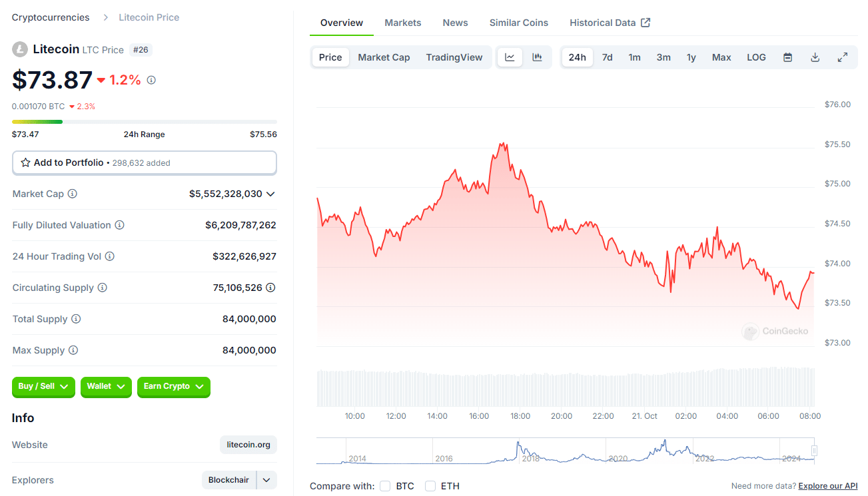Click the Litecoin Price breadcrumb
This screenshot has height=496, width=868.
click(x=149, y=17)
